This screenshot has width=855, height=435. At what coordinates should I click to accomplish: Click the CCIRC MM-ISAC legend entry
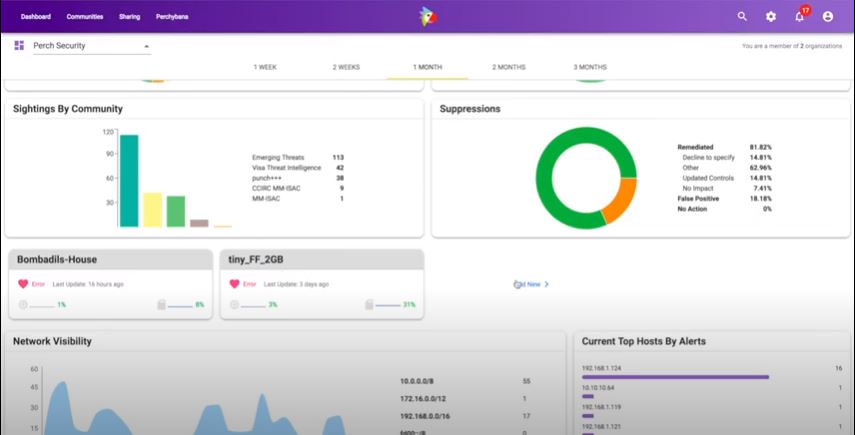pyautogui.click(x=298, y=188)
